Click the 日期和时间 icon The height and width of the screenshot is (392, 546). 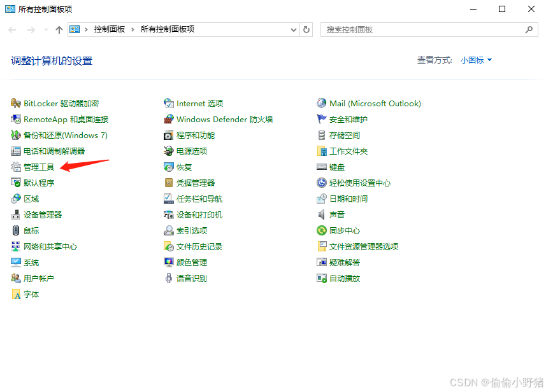tap(321, 199)
